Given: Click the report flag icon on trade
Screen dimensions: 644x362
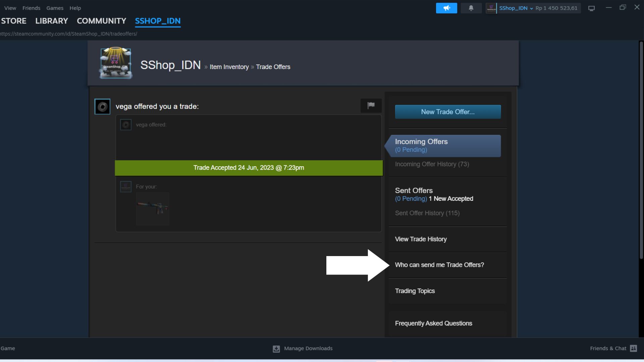Looking at the screenshot, I should (371, 106).
